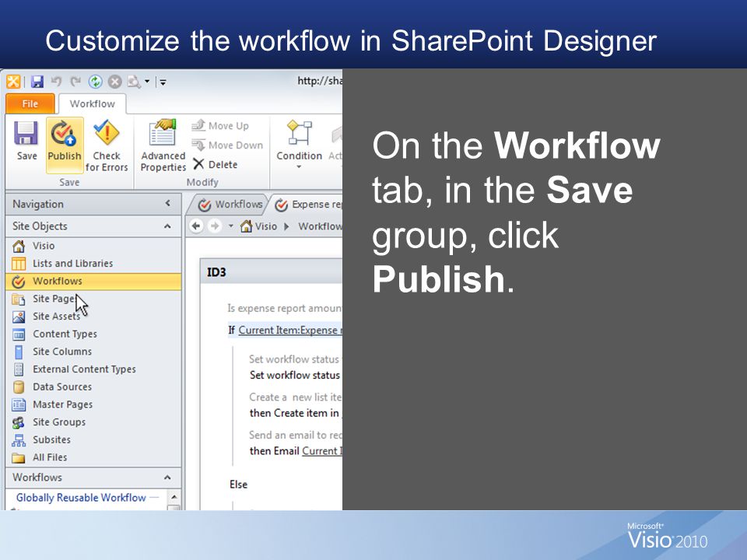Open Content Types in navigation
The image size is (747, 560).
click(x=93, y=334)
